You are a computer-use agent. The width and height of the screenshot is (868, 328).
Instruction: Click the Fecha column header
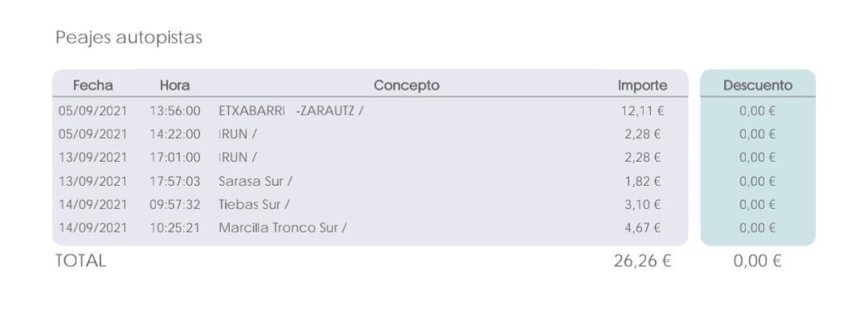click(x=93, y=85)
